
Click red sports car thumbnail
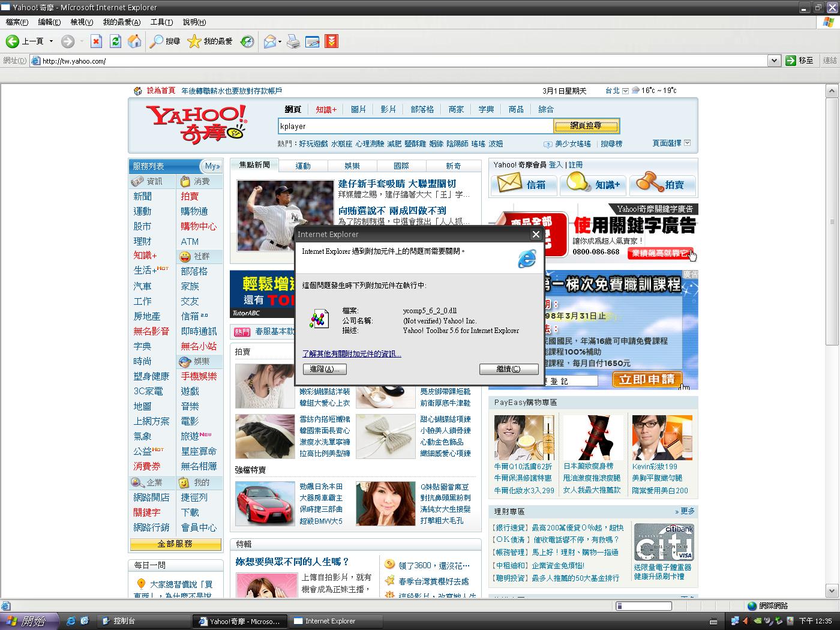click(x=265, y=503)
